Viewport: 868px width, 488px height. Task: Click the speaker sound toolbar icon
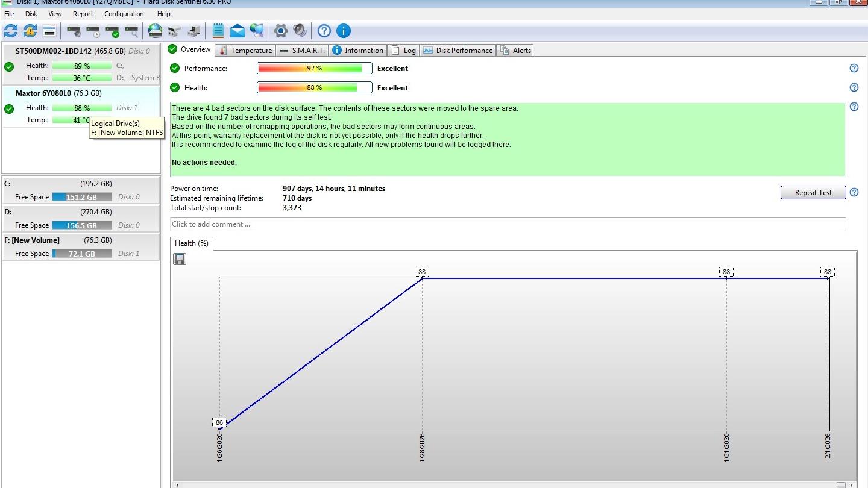click(300, 31)
